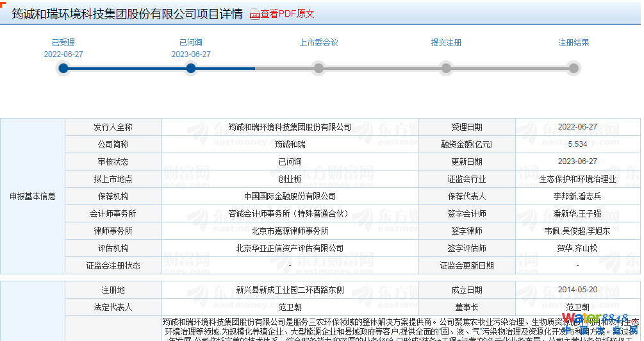
Task: Click the 北京市嘉源律师事务所 law firm cell
Action: (290, 231)
